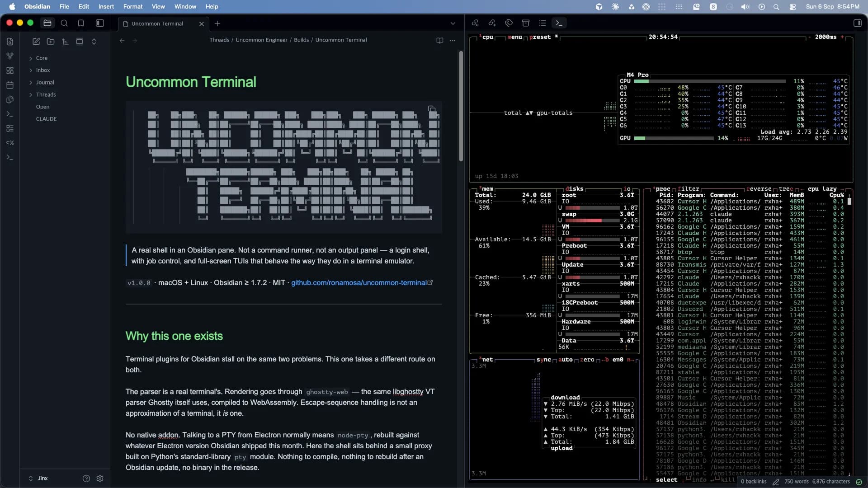The width and height of the screenshot is (868, 488).
Task: Toggle zero option in btop net box
Action: (x=587, y=360)
